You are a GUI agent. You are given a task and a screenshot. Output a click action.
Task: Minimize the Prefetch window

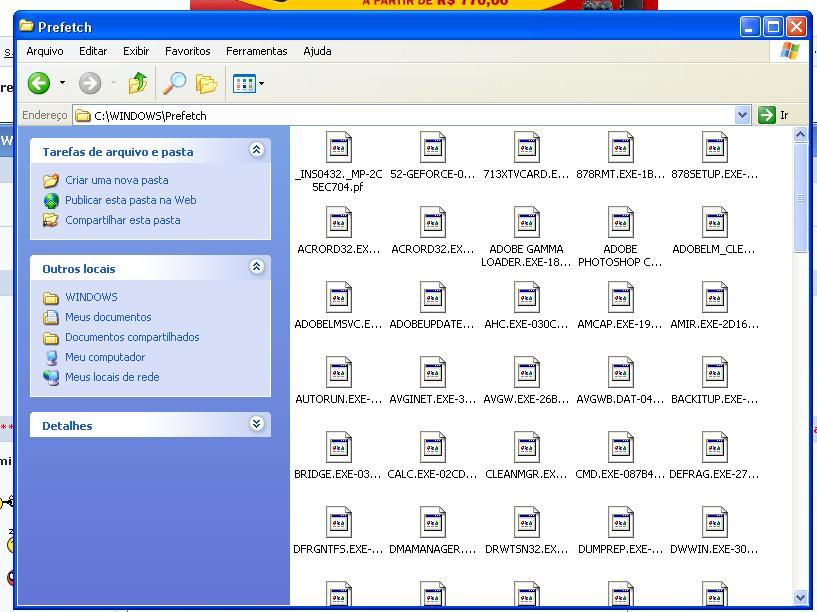(x=750, y=27)
